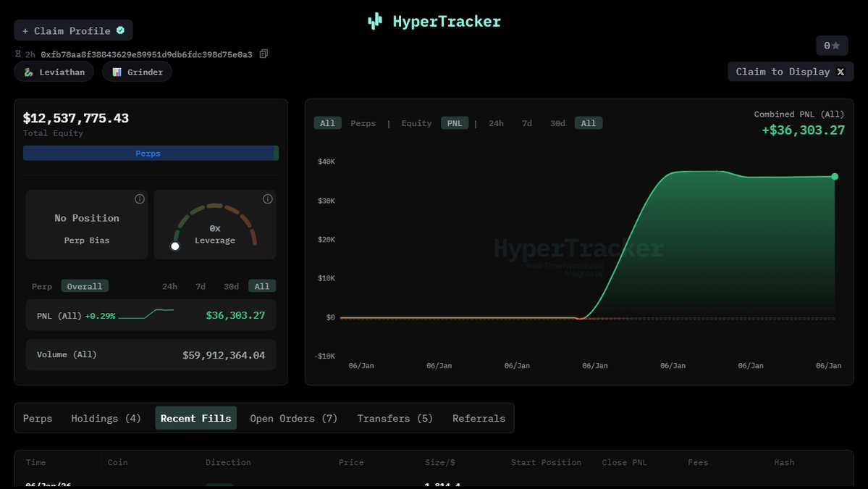The height and width of the screenshot is (489, 868).
Task: Click the Leverage info icon
Action: coord(268,199)
